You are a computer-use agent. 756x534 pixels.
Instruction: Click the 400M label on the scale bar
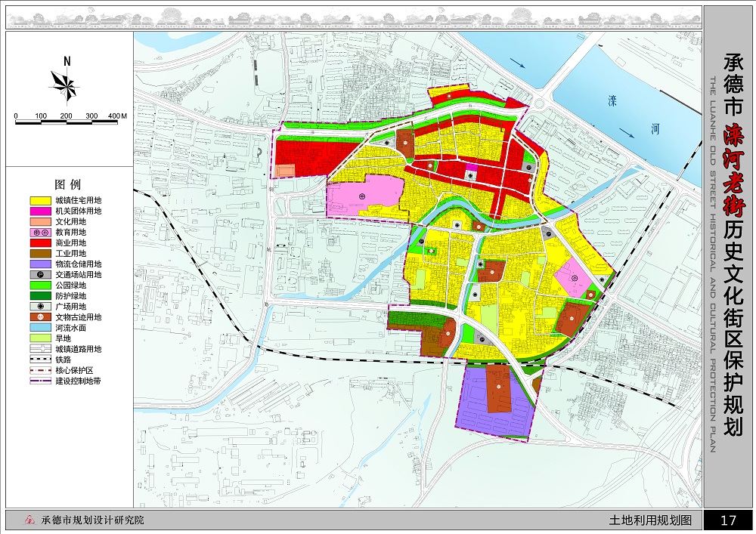[117, 116]
